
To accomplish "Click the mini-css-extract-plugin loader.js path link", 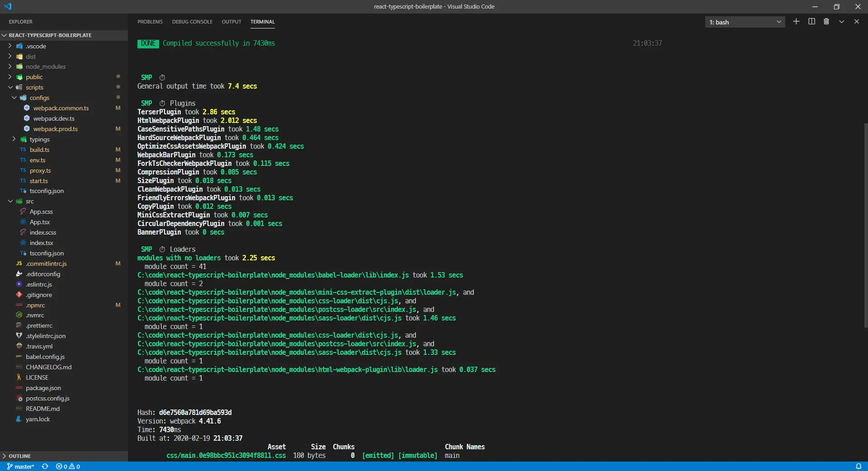I will pyautogui.click(x=297, y=292).
